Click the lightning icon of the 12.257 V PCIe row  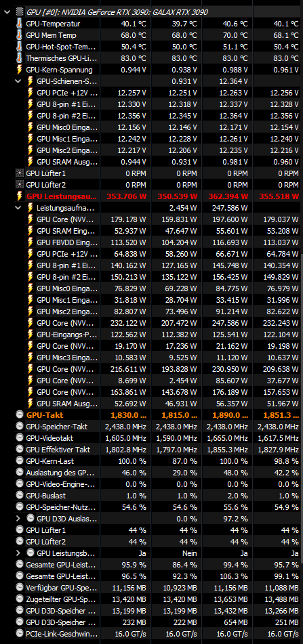tap(30, 92)
